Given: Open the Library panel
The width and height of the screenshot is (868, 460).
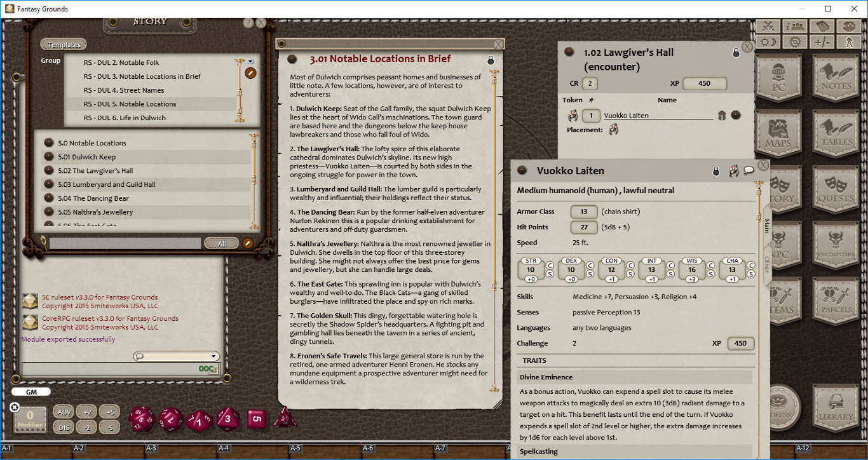Looking at the screenshot, I should (x=836, y=410).
